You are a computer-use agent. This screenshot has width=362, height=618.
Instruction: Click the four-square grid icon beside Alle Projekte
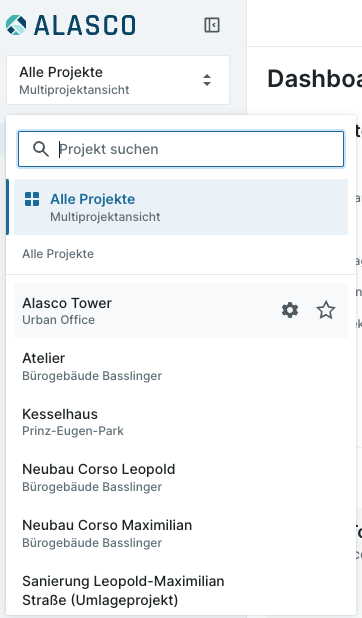[32, 199]
